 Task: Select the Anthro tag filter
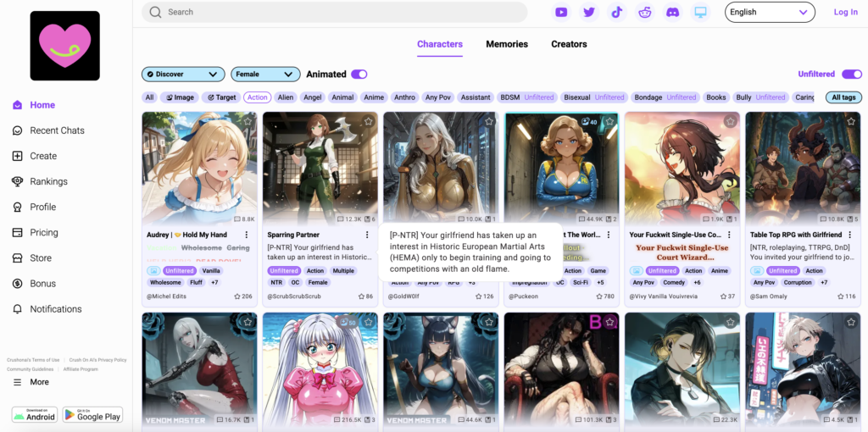click(404, 97)
